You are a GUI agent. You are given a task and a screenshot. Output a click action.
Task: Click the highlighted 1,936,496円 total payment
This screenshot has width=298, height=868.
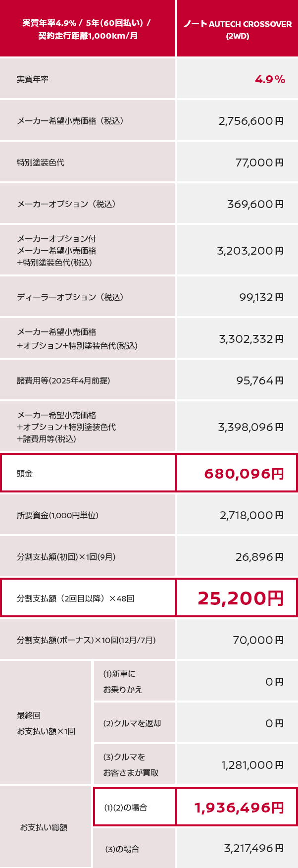(x=239, y=808)
